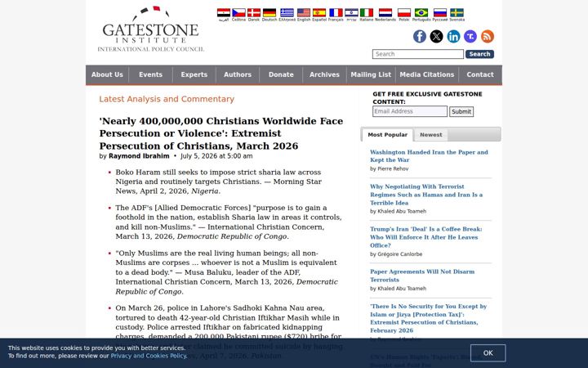Accept cookies with the OK button
Screen dimensions: 588x368
point(488,353)
